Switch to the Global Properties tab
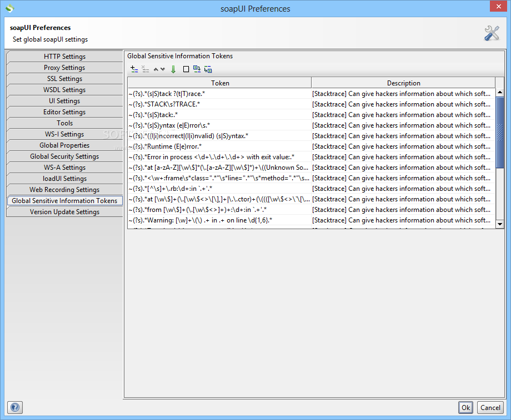The width and height of the screenshot is (511, 420). click(x=64, y=145)
